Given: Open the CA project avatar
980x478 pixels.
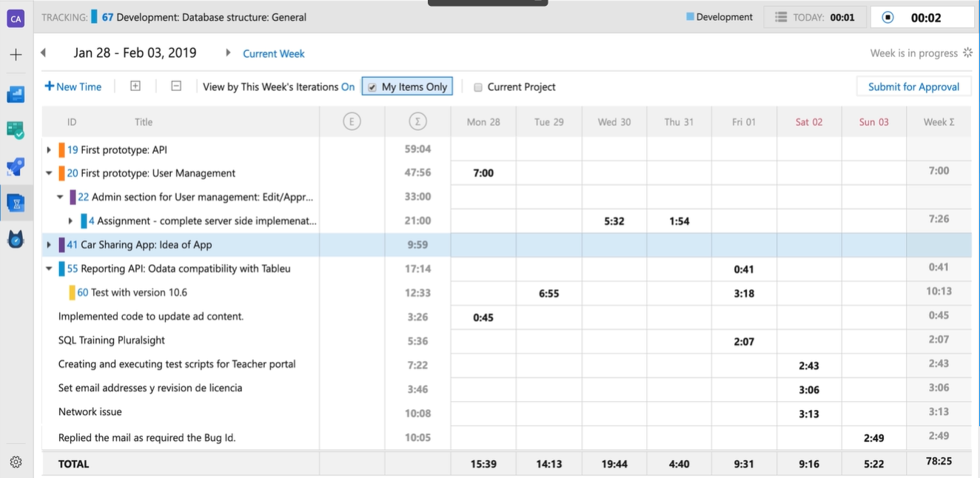Looking at the screenshot, I should click(x=16, y=18).
